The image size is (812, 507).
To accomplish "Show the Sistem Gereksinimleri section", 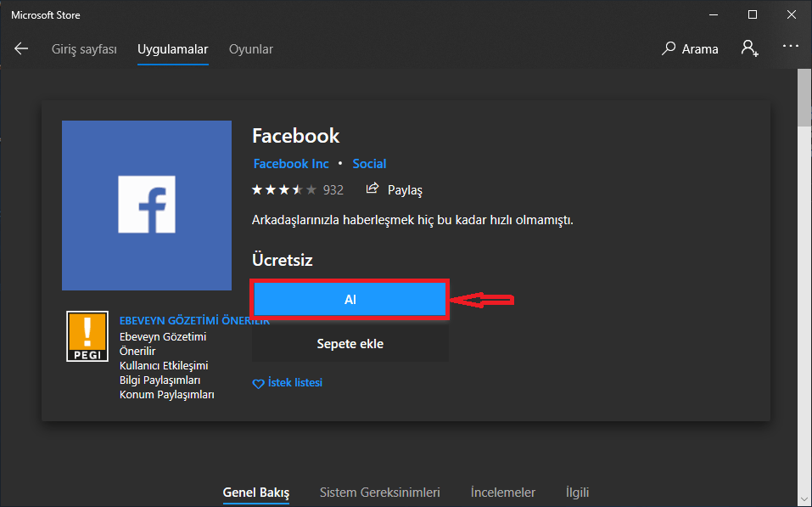I will tap(379, 493).
